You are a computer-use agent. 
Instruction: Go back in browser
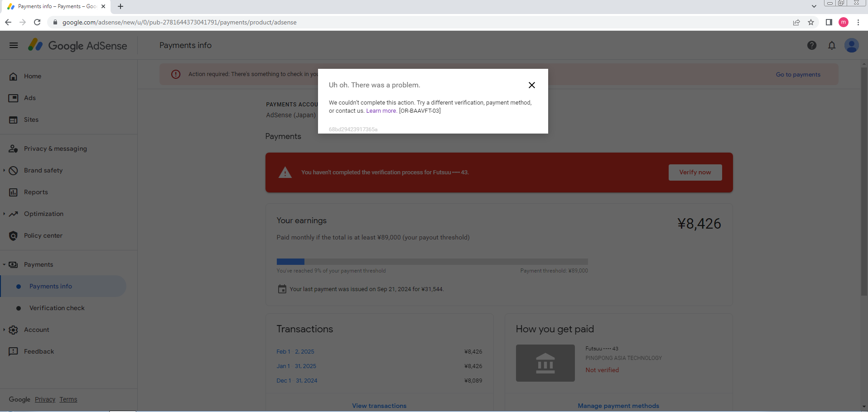click(8, 22)
